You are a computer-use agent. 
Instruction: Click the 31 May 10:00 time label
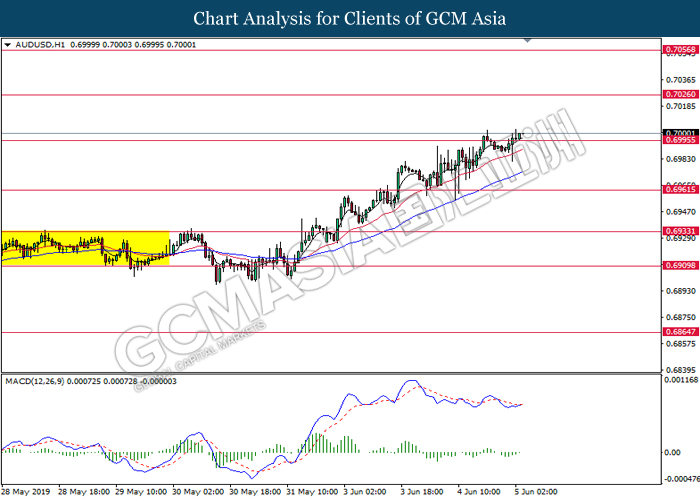[x=312, y=492]
